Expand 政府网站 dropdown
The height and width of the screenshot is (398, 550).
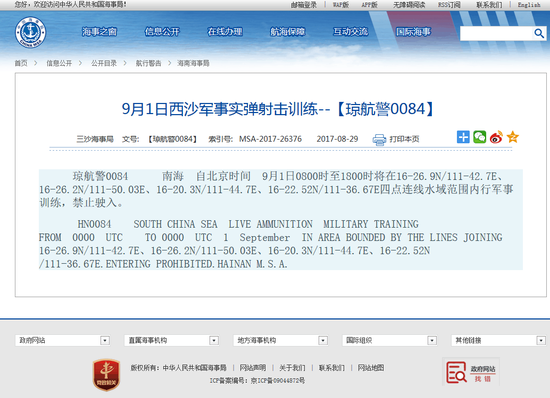click(62, 340)
